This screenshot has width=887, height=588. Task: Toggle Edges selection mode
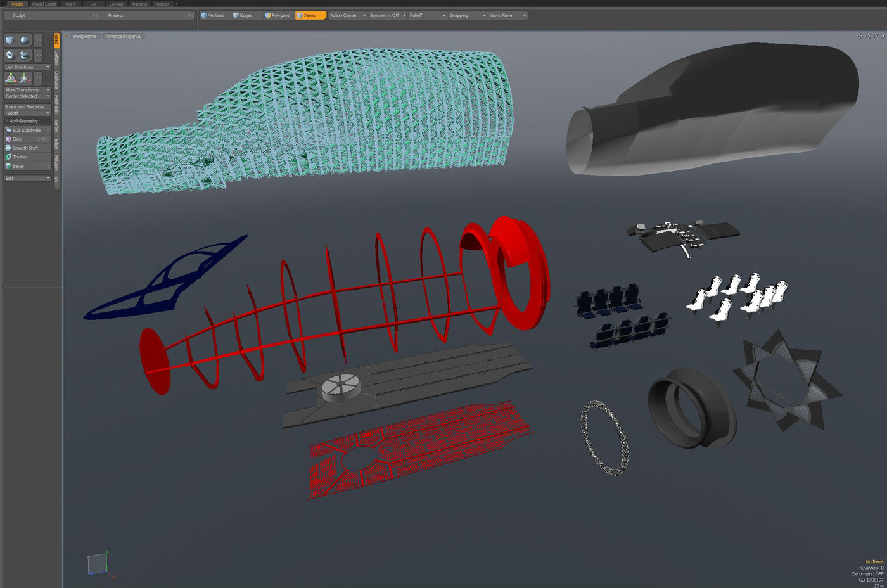point(243,15)
